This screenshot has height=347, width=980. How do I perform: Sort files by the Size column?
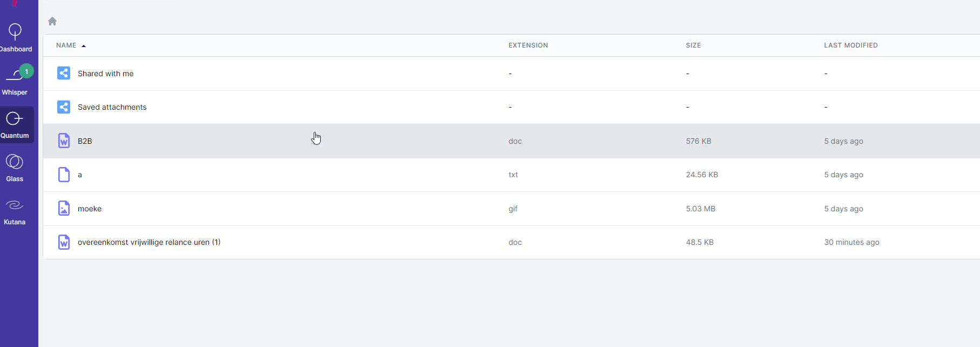[693, 45]
